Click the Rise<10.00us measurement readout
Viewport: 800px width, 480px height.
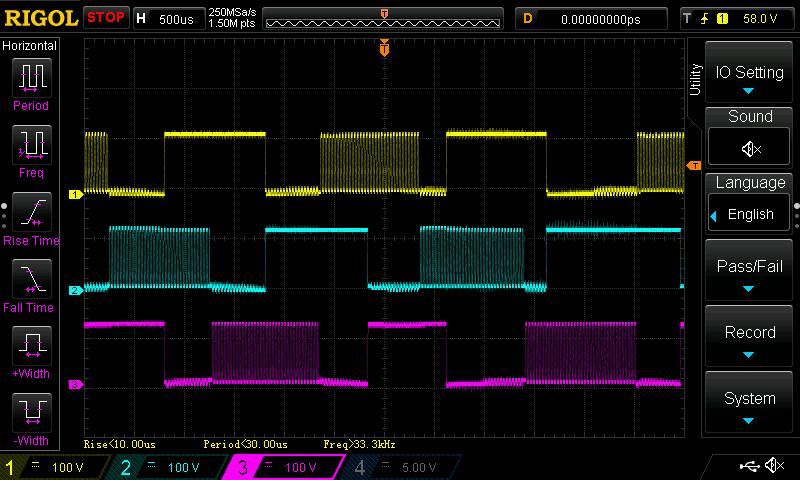119,444
